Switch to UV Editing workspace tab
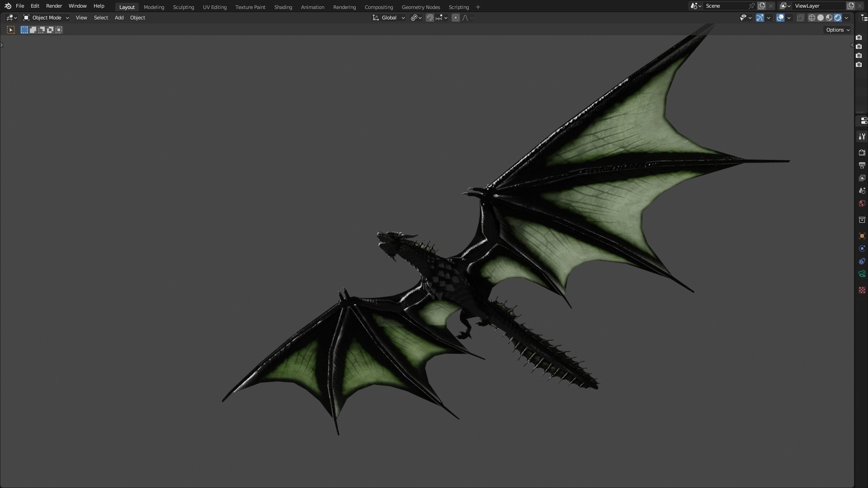This screenshot has height=488, width=868. click(x=215, y=7)
